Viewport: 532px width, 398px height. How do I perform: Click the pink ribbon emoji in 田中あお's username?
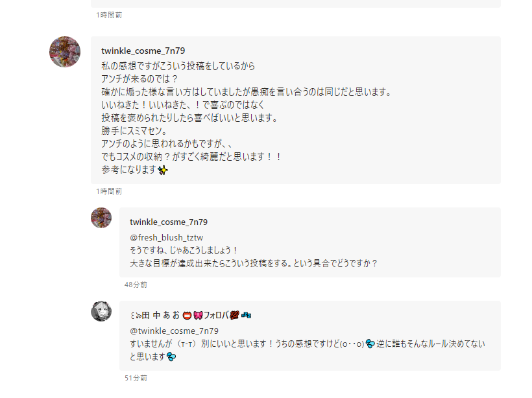tap(197, 316)
